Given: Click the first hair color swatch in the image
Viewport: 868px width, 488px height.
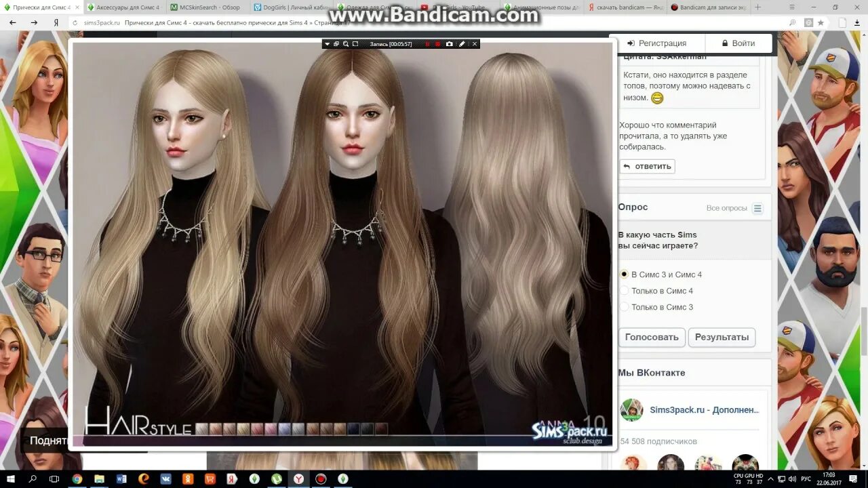Looking at the screenshot, I should (x=201, y=428).
